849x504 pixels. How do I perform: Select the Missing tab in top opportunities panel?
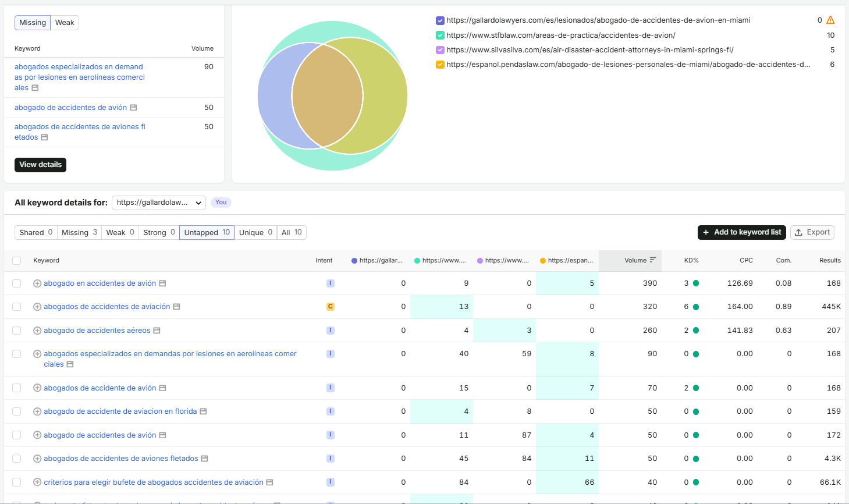[x=33, y=23]
